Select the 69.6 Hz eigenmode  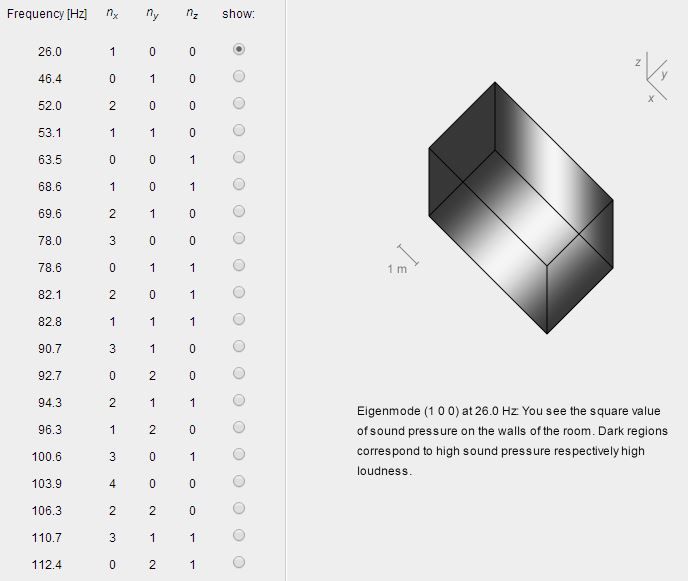coord(239,212)
